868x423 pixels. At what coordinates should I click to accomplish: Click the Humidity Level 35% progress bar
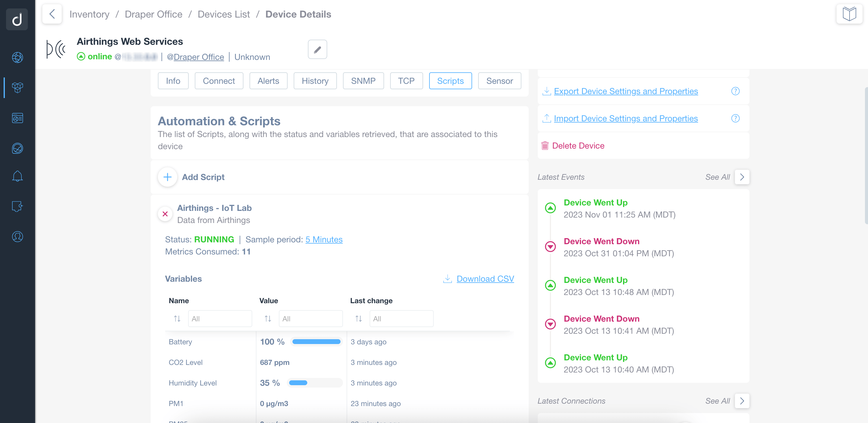click(315, 383)
